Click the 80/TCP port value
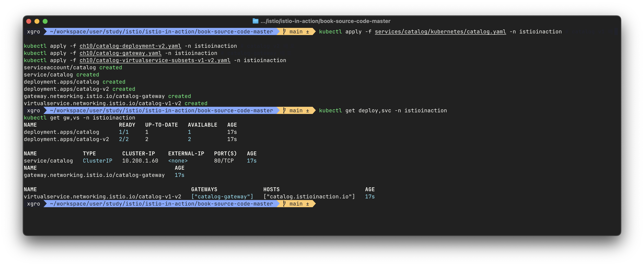The height and width of the screenshot is (266, 644). coord(224,161)
